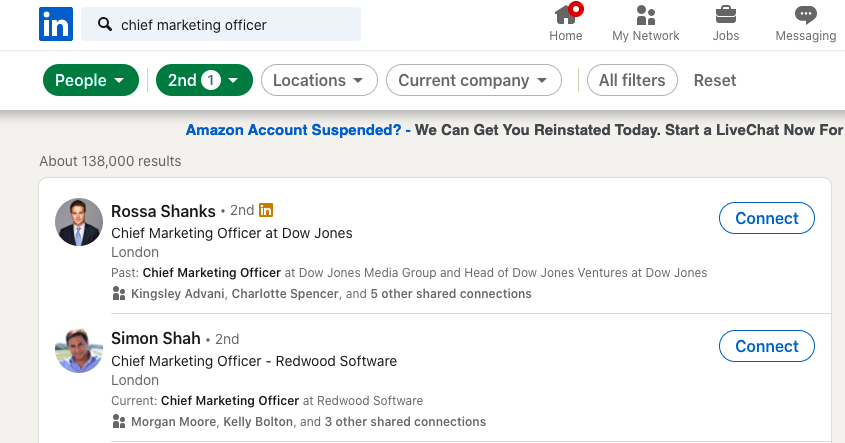Open Home from the navigation bar
Screen dimensions: 845x443
[566, 24]
